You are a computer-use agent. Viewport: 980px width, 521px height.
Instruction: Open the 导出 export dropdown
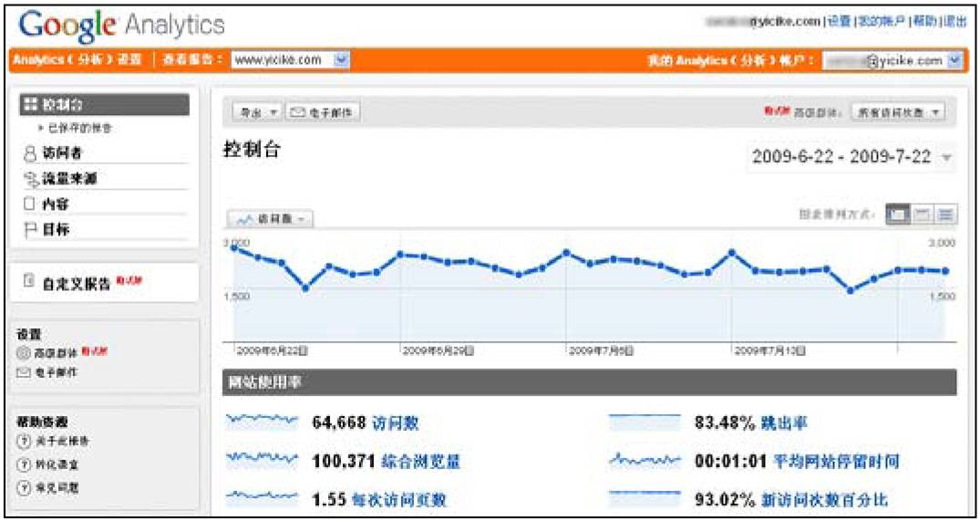click(258, 112)
